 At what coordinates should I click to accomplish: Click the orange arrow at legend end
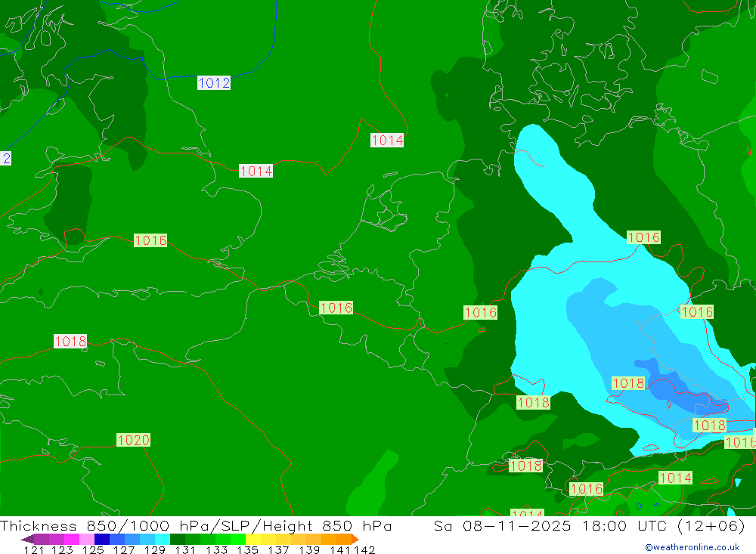[x=355, y=539]
